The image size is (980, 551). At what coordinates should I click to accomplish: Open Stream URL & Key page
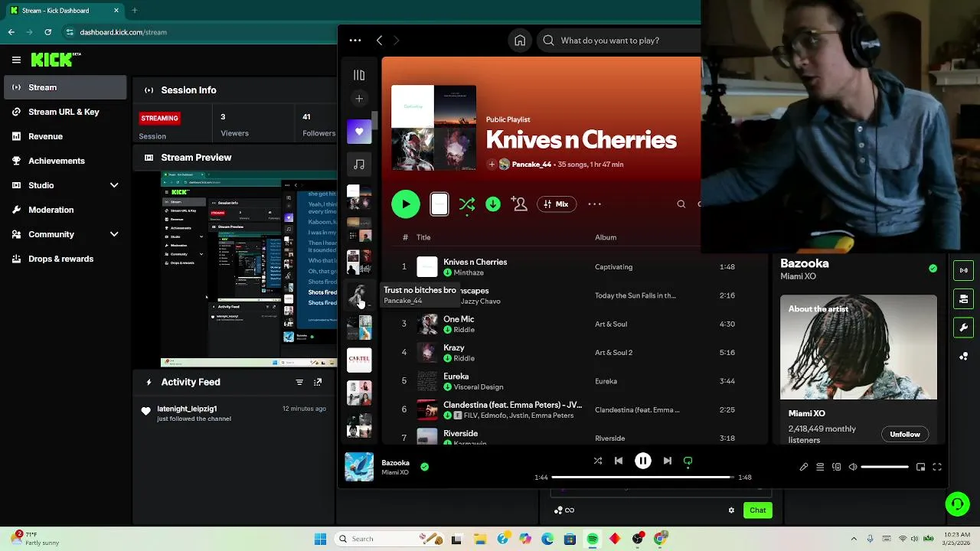pos(65,112)
